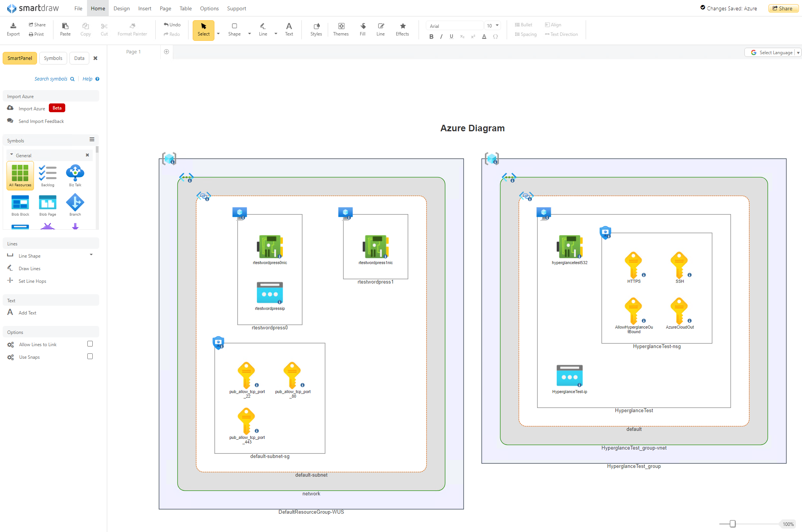Open the Design menu

point(121,8)
